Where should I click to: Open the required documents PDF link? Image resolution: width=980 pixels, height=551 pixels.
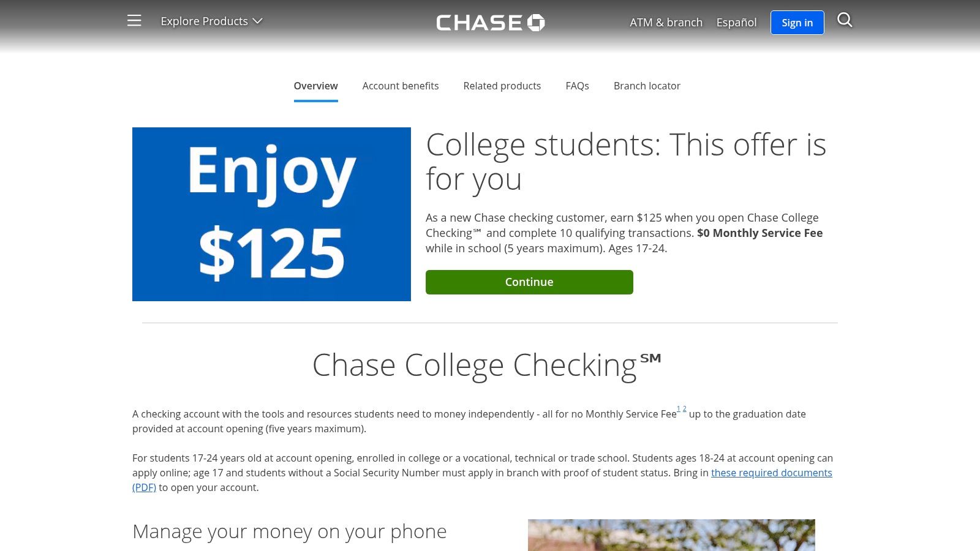pos(771,473)
